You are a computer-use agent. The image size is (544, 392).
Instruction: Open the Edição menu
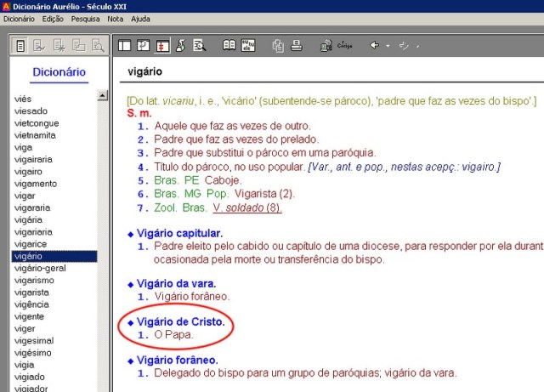click(x=52, y=18)
